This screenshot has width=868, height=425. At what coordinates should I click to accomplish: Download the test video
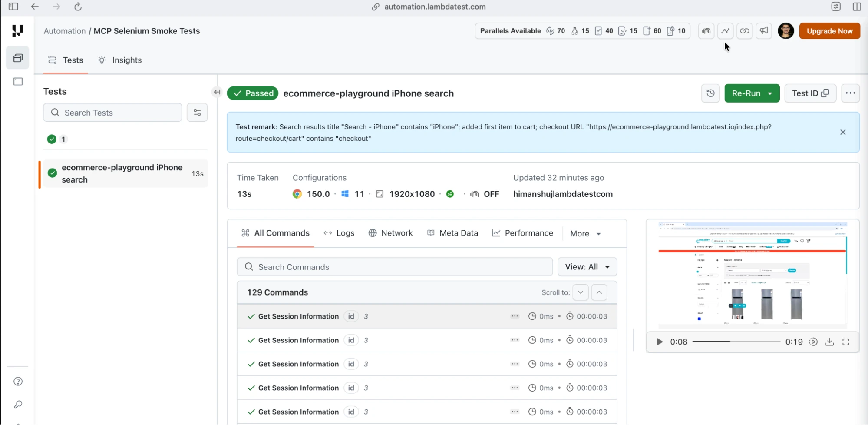[x=829, y=342]
